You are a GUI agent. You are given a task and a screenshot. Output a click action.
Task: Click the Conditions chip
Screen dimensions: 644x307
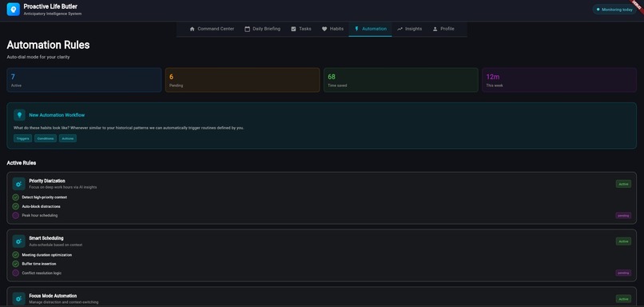click(46, 138)
